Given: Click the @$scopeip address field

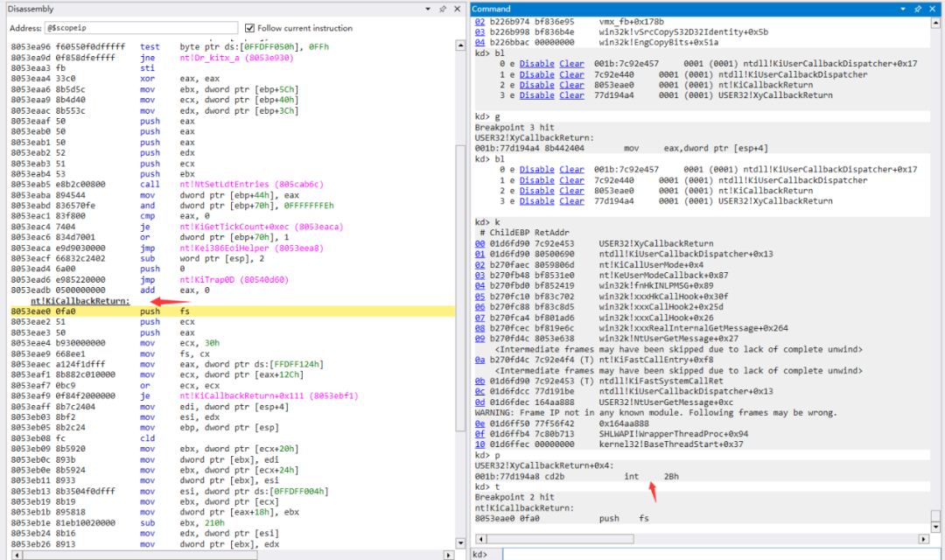Looking at the screenshot, I should pos(141,28).
